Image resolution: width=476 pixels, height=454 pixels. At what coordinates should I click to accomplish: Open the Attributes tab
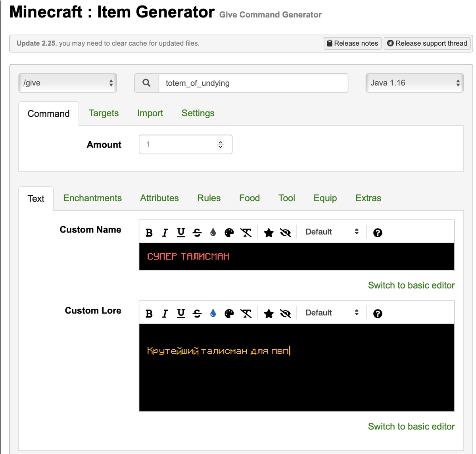click(x=159, y=198)
